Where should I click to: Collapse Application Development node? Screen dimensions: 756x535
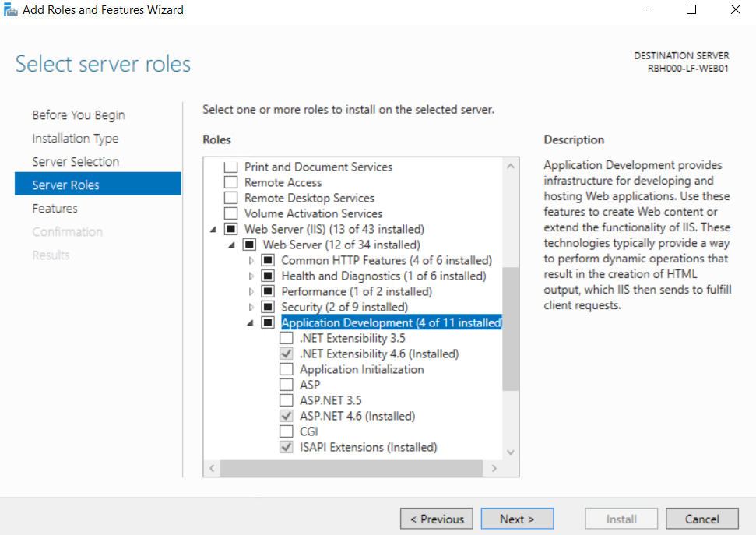(250, 322)
